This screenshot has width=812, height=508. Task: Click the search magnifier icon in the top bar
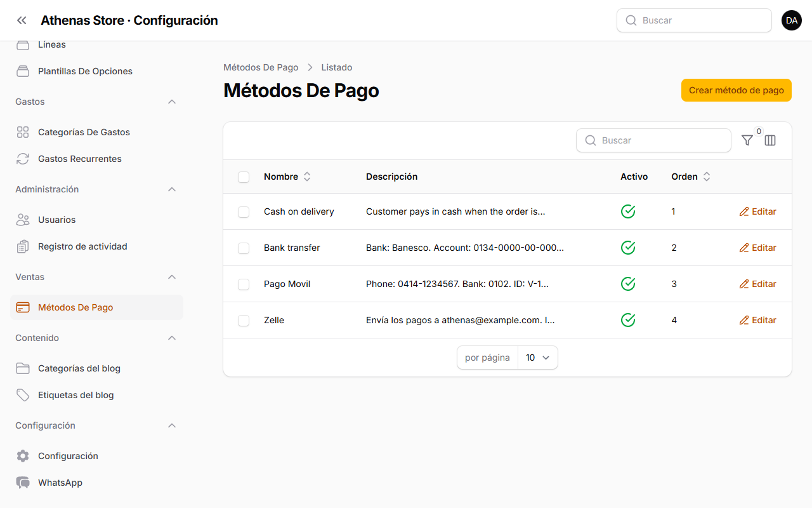(x=631, y=20)
